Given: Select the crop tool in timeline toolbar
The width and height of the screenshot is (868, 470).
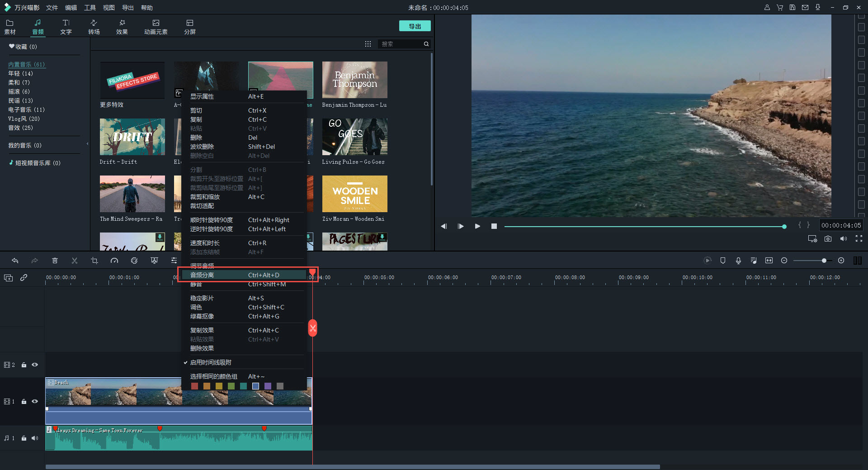Looking at the screenshot, I should click(94, 261).
